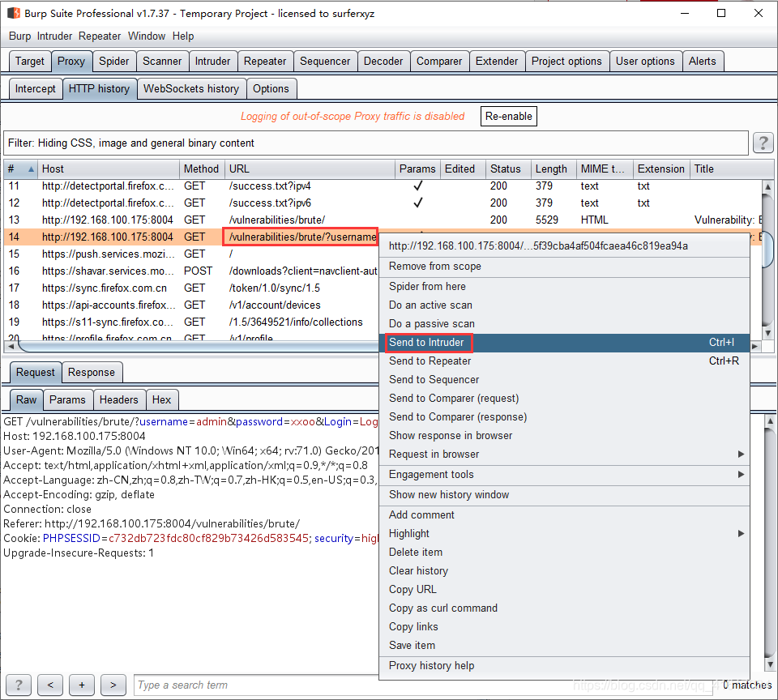
Task: Open the Repeater menu
Action: [99, 36]
